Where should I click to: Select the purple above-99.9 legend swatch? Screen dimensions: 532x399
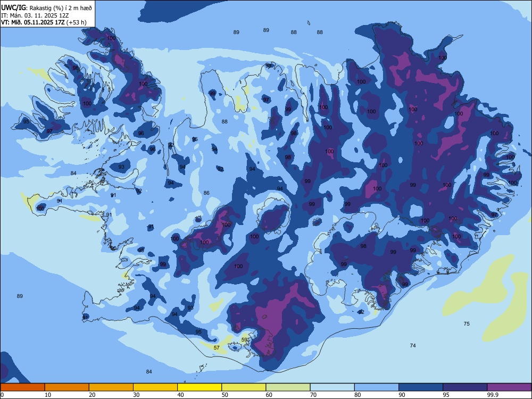coord(509,387)
